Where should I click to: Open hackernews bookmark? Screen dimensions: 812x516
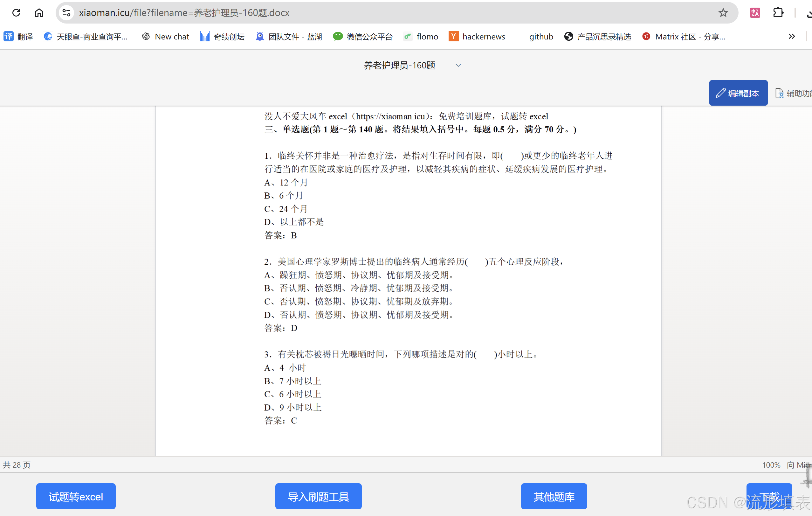[477, 37]
